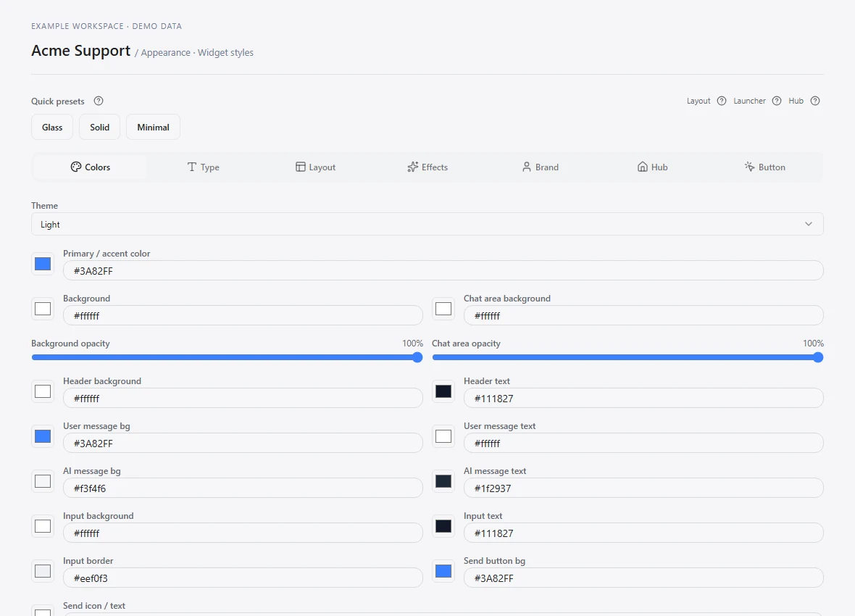The height and width of the screenshot is (616, 855).
Task: Open Primary / accent color swatch
Action: (x=43, y=264)
